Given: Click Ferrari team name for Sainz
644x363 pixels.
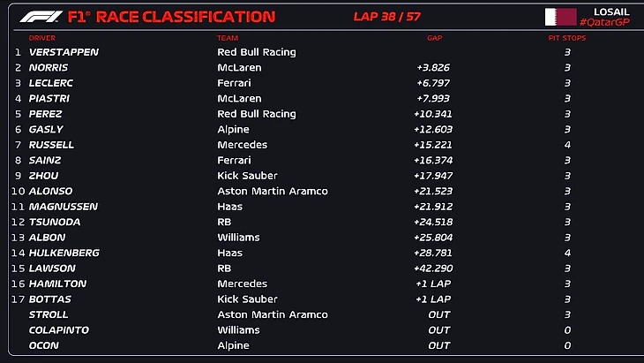Looking at the screenshot, I should pyautogui.click(x=234, y=160).
